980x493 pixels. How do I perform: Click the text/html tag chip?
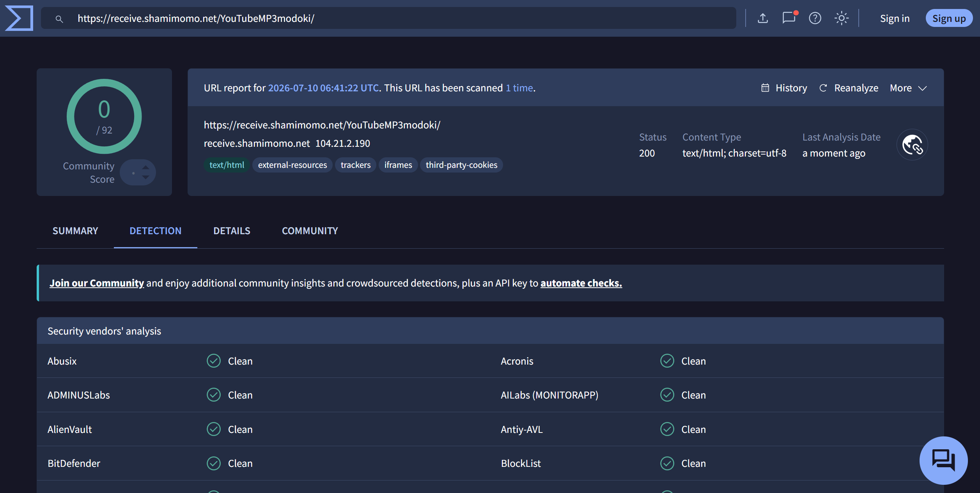point(227,165)
